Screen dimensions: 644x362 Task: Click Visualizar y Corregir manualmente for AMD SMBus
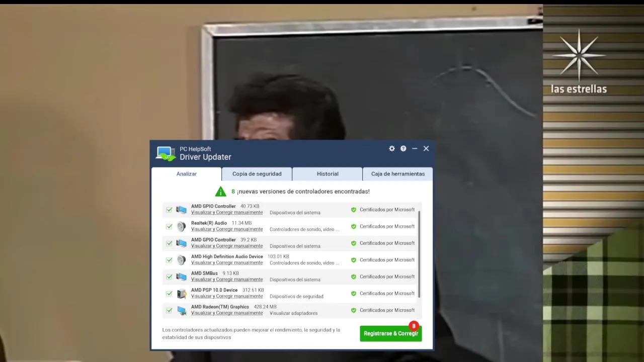227,280
